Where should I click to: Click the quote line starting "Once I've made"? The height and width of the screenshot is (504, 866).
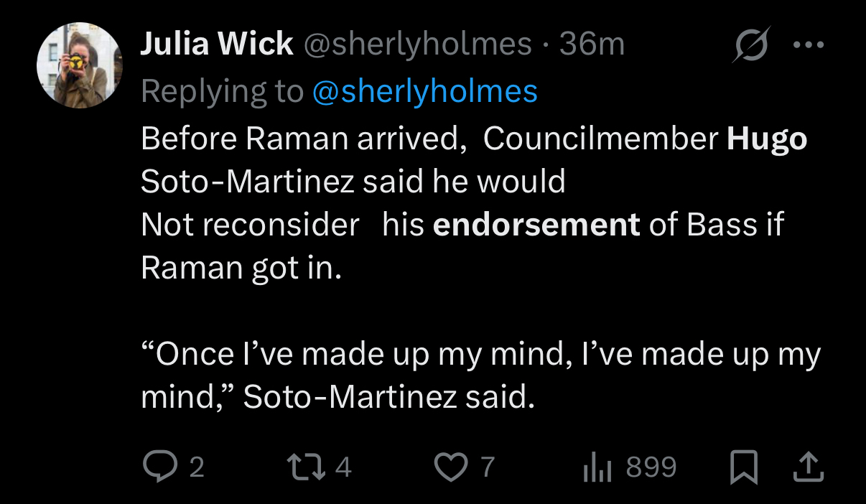coord(480,354)
